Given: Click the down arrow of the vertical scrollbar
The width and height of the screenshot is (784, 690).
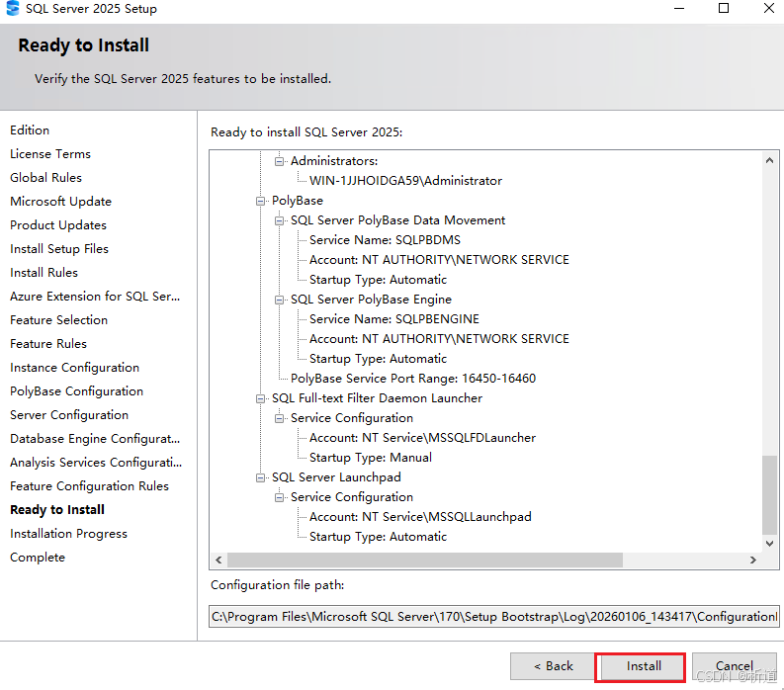Looking at the screenshot, I should [771, 543].
